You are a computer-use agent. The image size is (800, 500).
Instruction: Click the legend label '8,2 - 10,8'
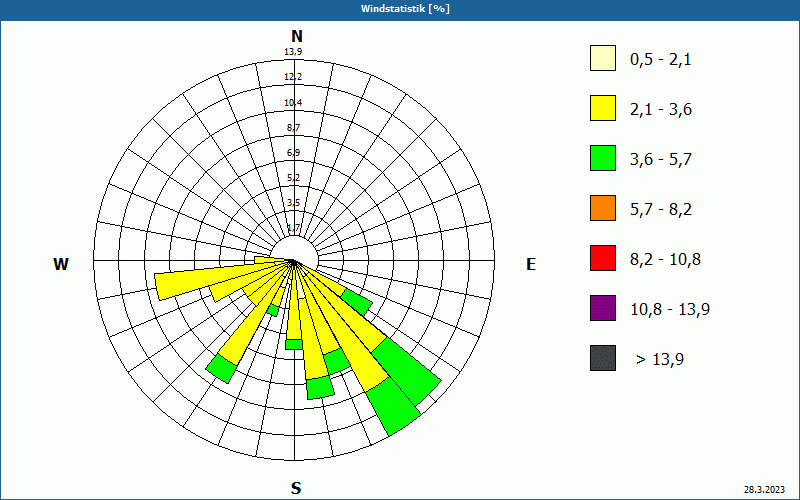pos(665,260)
